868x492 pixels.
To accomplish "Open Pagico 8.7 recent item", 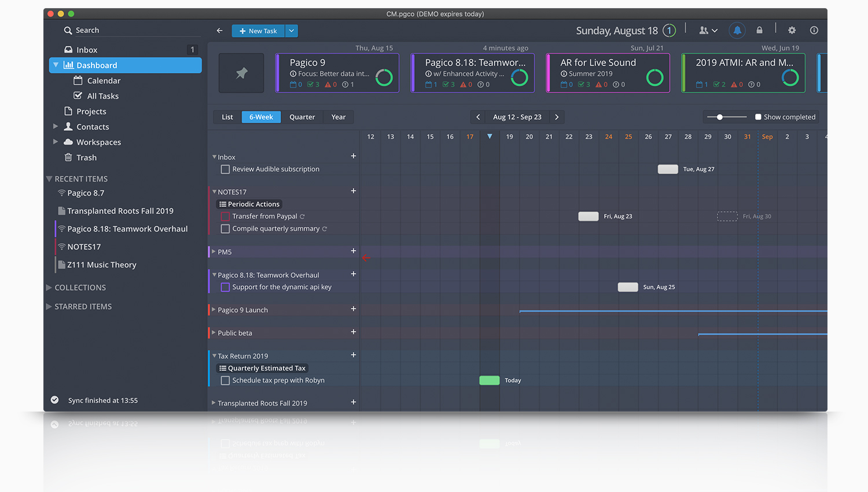I will (x=86, y=193).
